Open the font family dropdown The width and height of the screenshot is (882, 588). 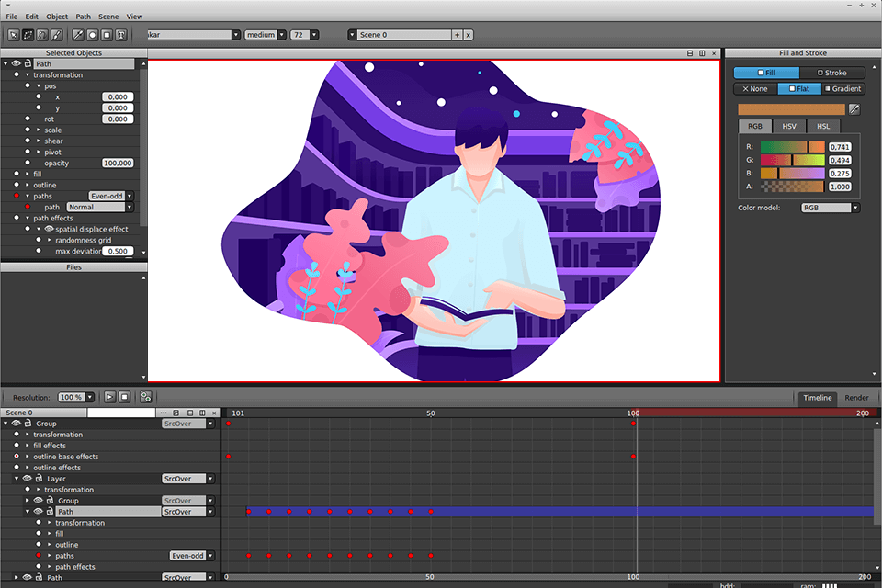pos(236,35)
